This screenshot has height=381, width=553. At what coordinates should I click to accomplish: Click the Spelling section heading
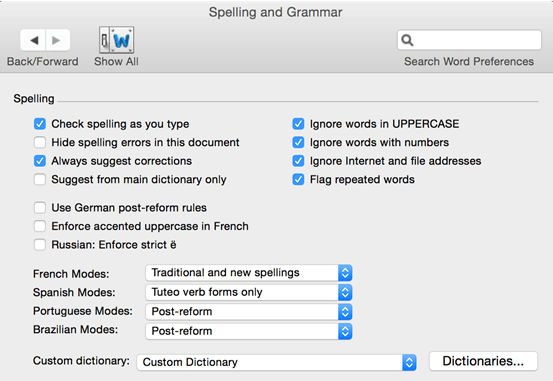pyautogui.click(x=34, y=98)
